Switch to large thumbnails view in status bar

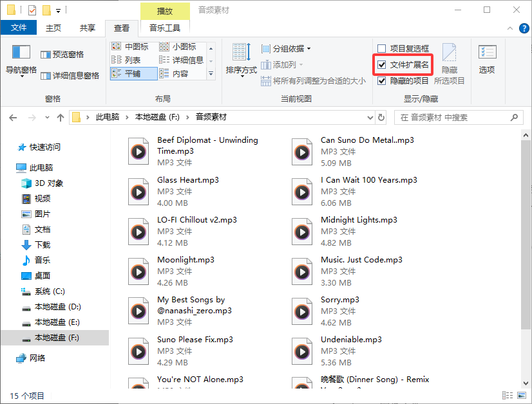[522, 395]
